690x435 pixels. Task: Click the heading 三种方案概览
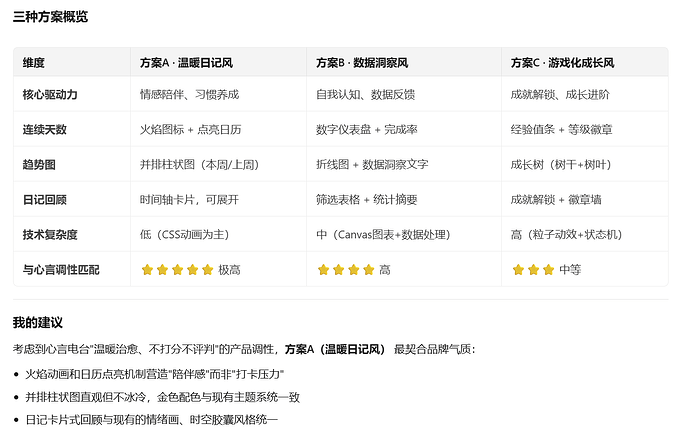[51, 17]
